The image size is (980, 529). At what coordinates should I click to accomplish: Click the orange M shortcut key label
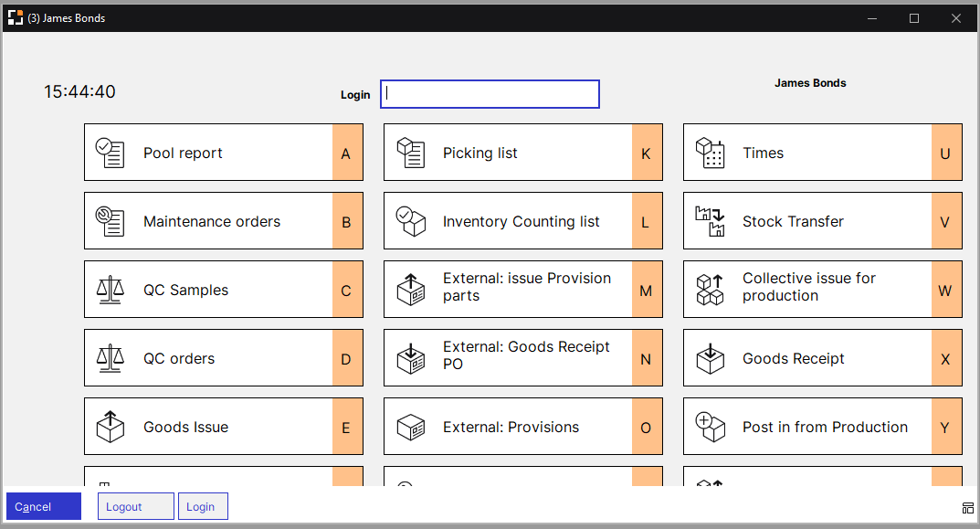[646, 290]
